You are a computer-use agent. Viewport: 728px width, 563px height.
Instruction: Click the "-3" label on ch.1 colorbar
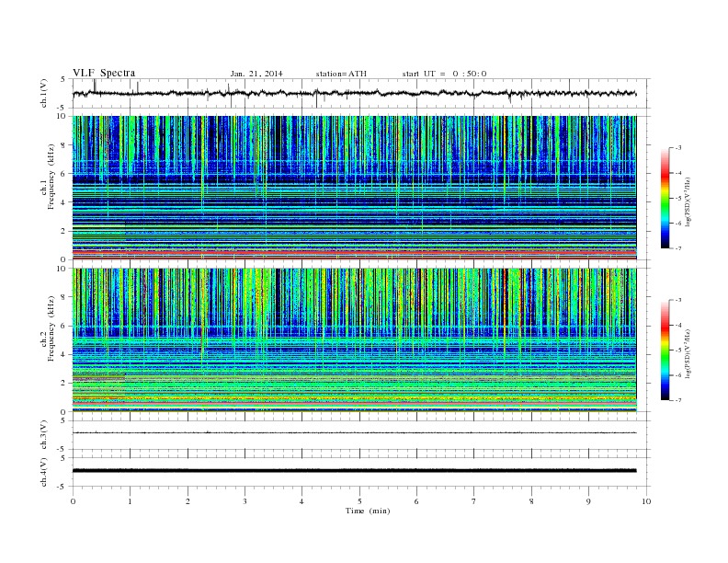[678, 148]
